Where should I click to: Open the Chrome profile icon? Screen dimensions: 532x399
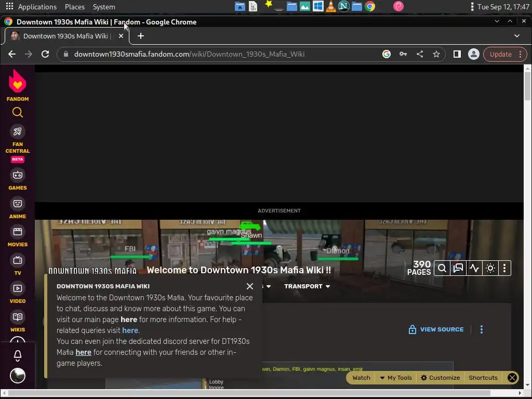(474, 54)
